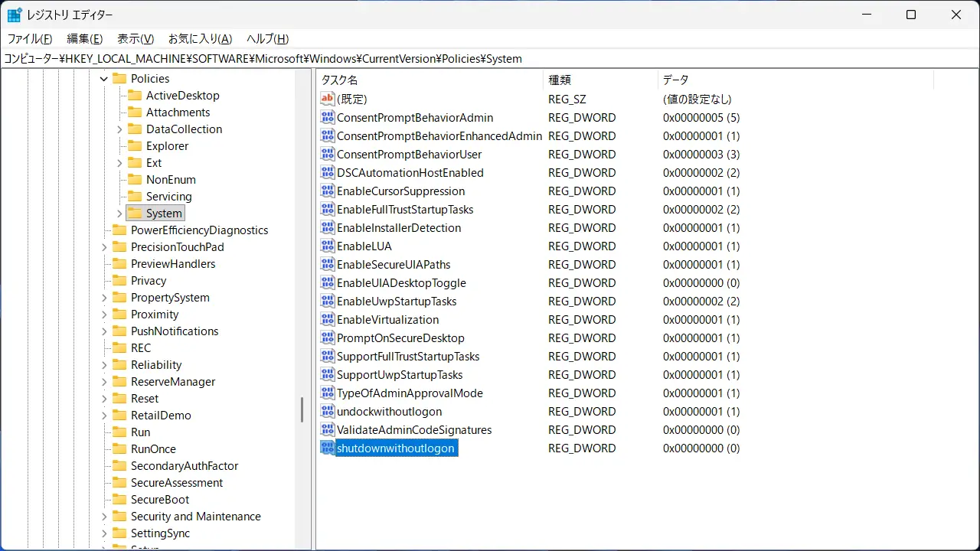Image resolution: width=980 pixels, height=551 pixels.
Task: Click the DWORD icon of PromptOnSecureDesktop
Action: (x=328, y=337)
